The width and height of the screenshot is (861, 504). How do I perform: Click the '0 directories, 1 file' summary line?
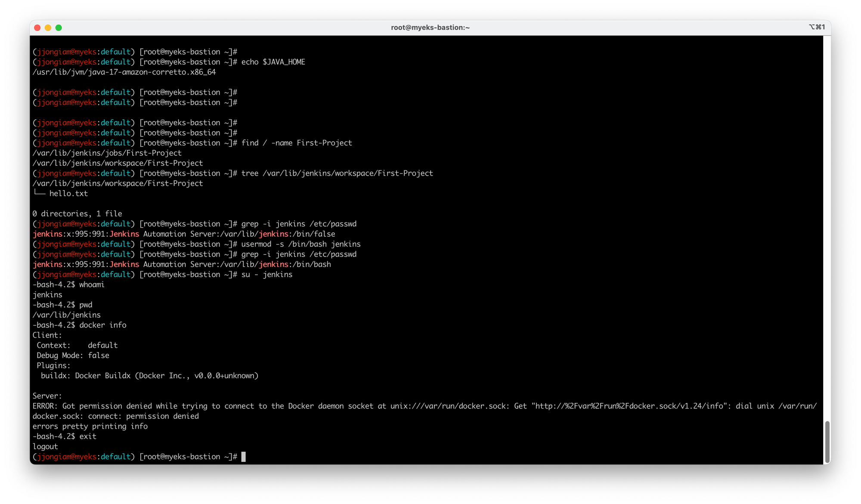(77, 214)
